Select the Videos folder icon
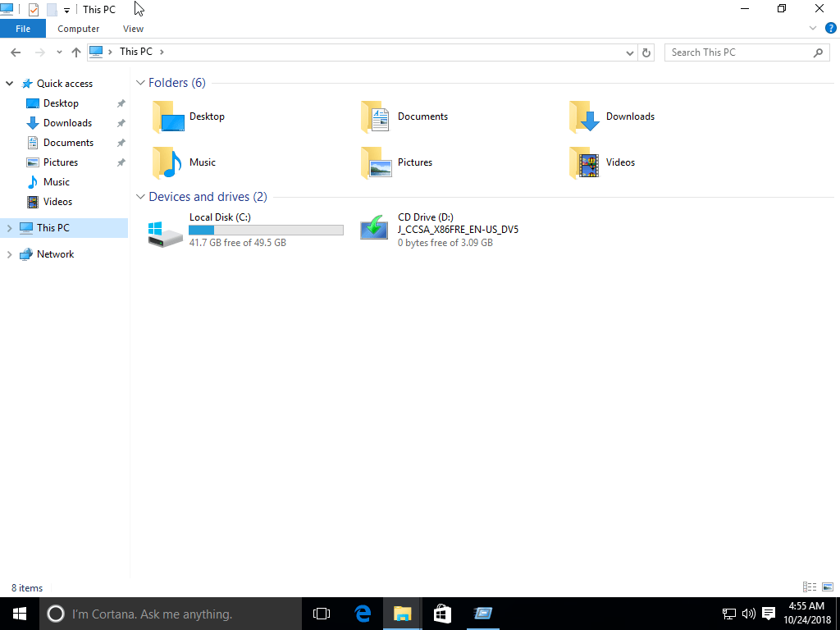The image size is (840, 630). point(584,163)
